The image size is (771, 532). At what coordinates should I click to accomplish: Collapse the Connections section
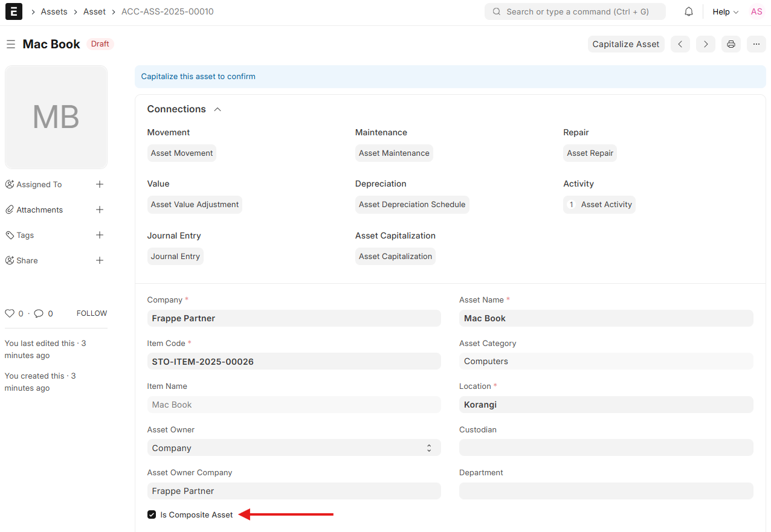pos(218,109)
